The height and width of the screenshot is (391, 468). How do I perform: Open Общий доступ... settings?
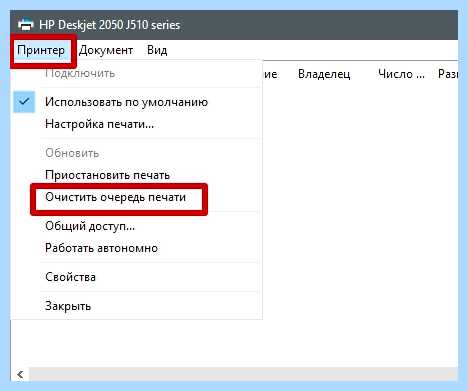[x=90, y=226]
